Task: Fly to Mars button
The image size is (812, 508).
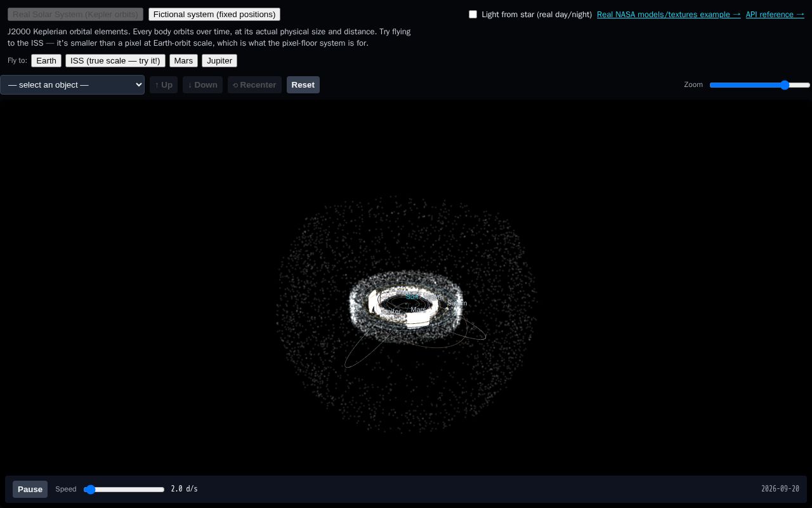Action: [x=183, y=60]
